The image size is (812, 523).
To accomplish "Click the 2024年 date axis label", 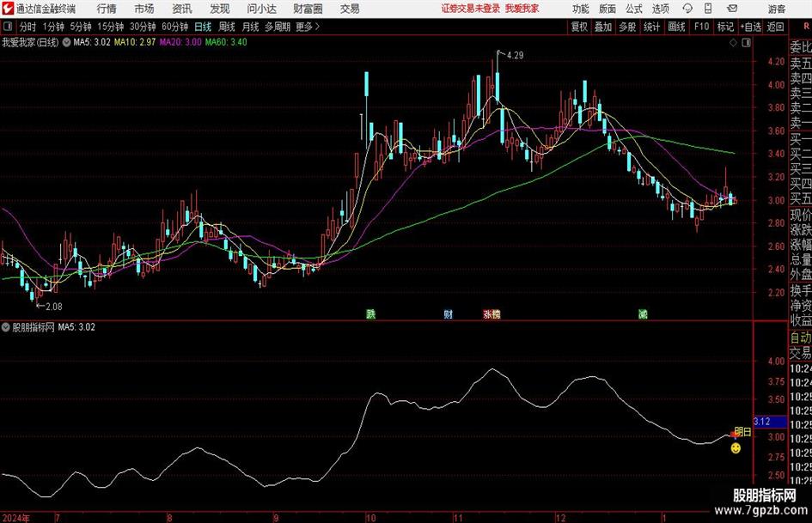I will pyautogui.click(x=15, y=518).
